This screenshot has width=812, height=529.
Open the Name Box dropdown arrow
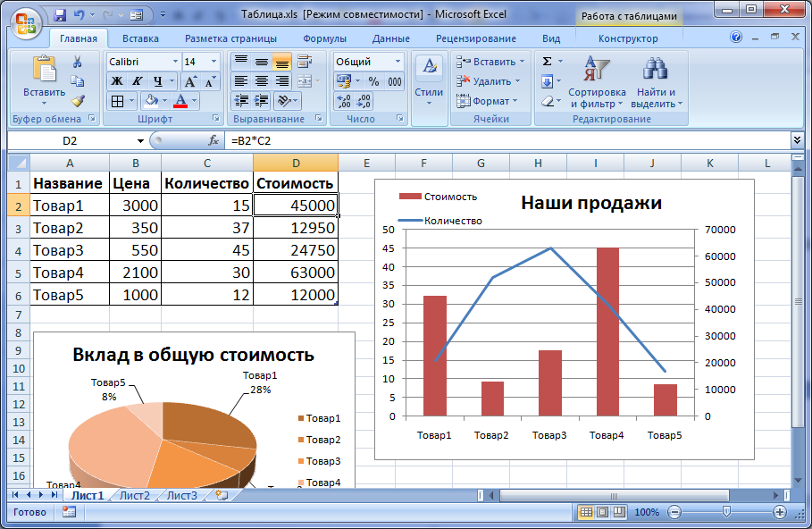(140, 141)
